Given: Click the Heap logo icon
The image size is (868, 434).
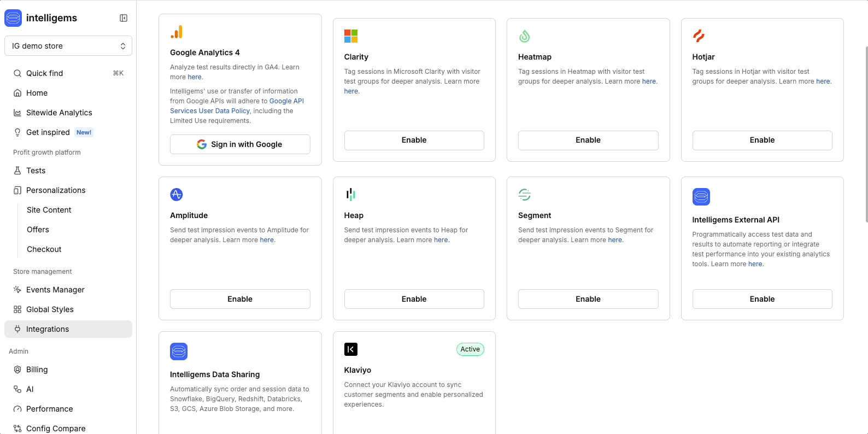Looking at the screenshot, I should pos(351,195).
